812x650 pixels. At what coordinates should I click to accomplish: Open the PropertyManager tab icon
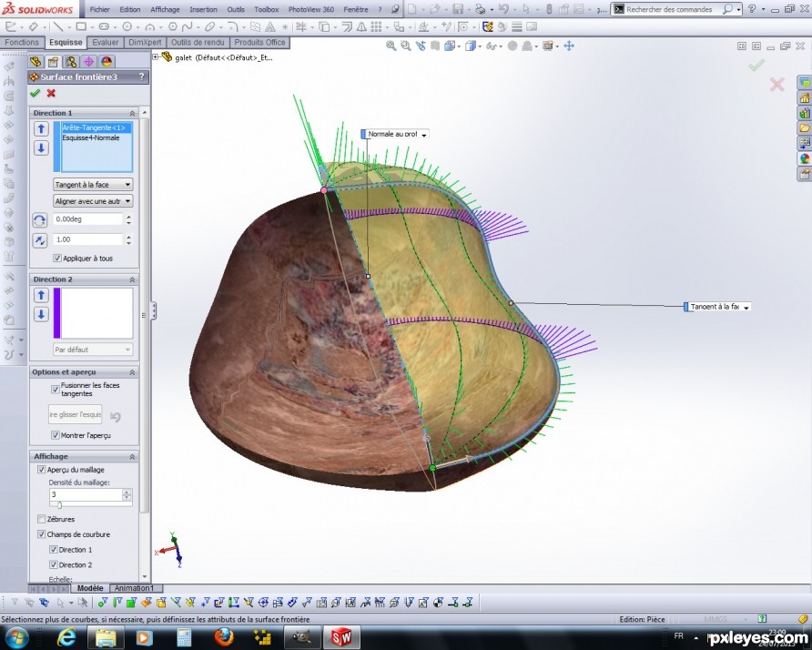tap(53, 62)
